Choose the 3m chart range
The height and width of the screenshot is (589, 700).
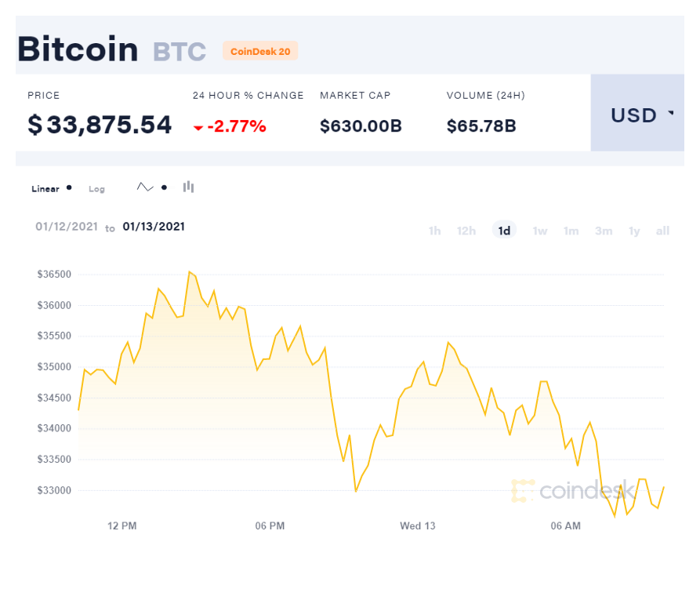click(x=604, y=231)
